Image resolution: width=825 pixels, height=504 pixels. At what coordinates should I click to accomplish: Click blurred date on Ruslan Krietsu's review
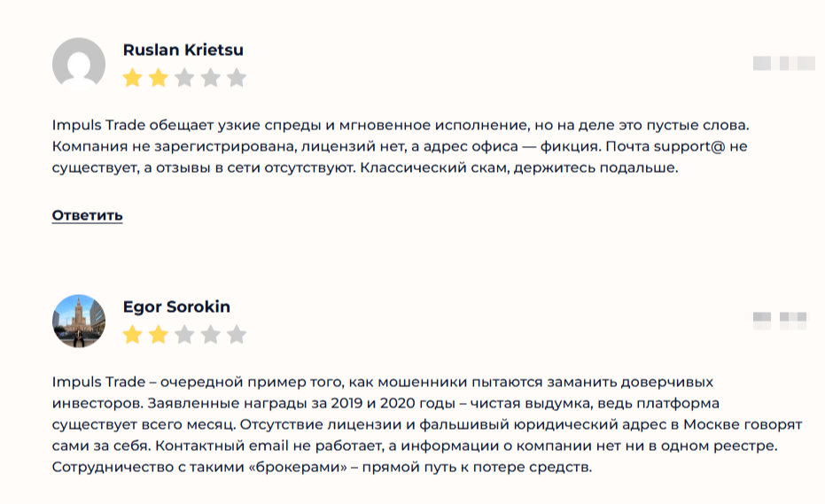coord(783,63)
